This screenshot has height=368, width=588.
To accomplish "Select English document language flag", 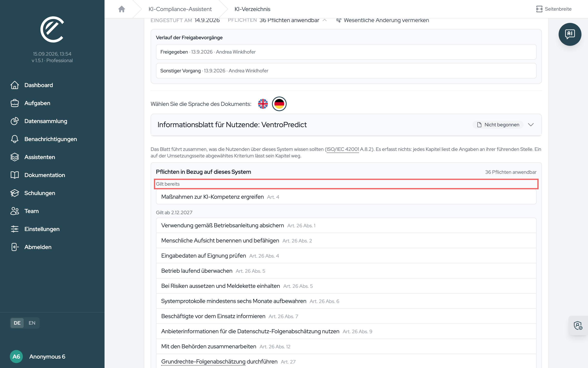I will pos(263,104).
